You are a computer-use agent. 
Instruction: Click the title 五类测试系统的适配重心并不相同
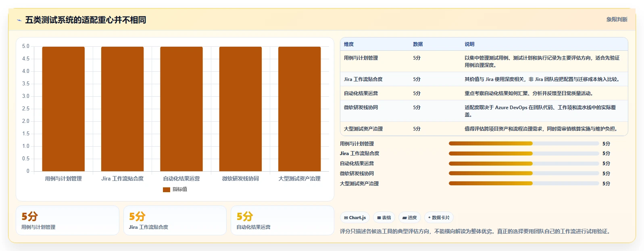85,20
